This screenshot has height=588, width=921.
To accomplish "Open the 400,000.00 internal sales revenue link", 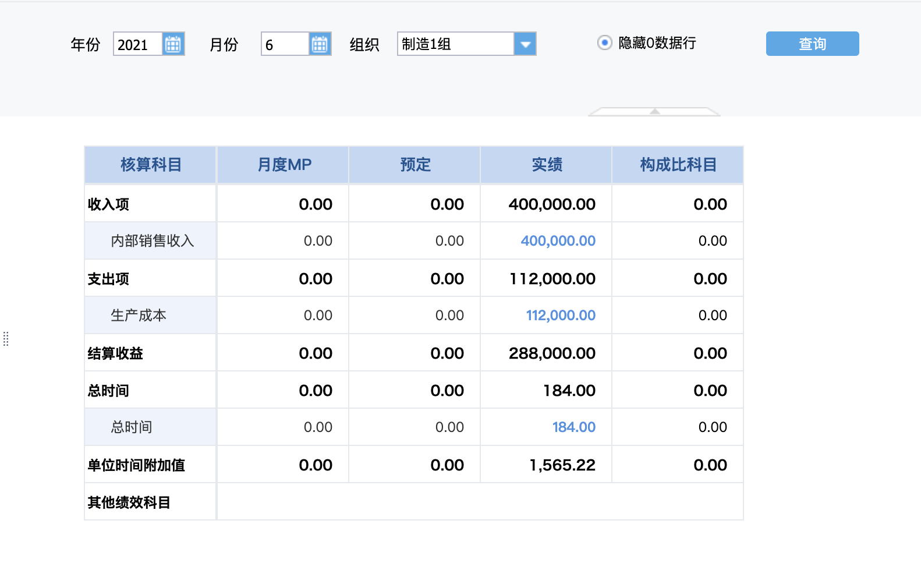I will click(558, 241).
